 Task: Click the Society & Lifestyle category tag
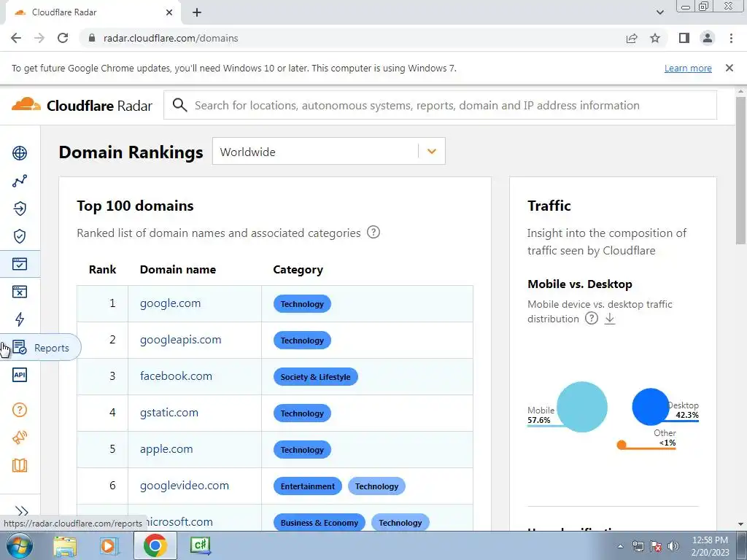315,377
